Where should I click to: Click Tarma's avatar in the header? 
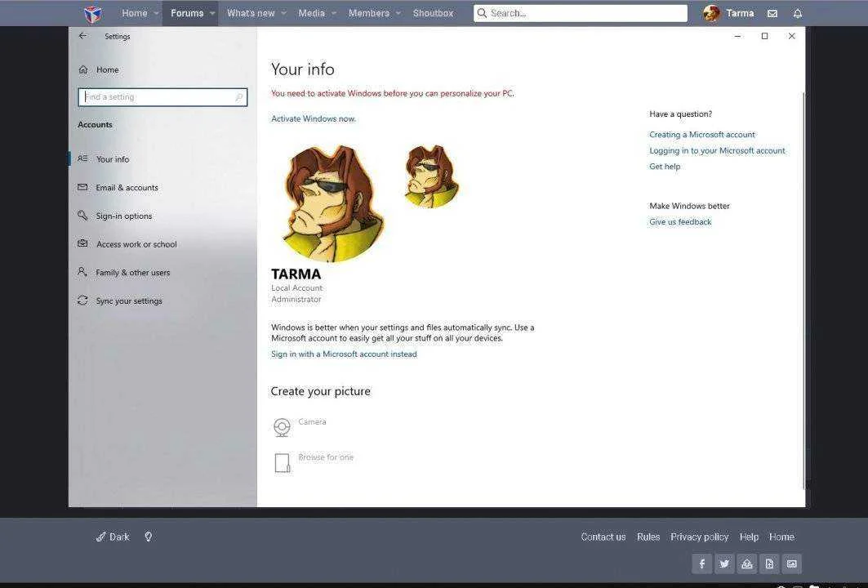711,13
